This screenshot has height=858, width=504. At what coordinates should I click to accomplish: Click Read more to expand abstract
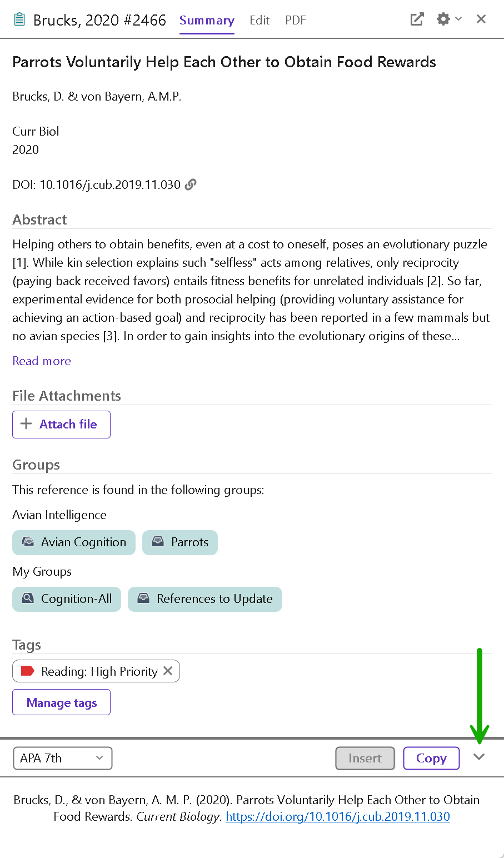pyautogui.click(x=42, y=361)
